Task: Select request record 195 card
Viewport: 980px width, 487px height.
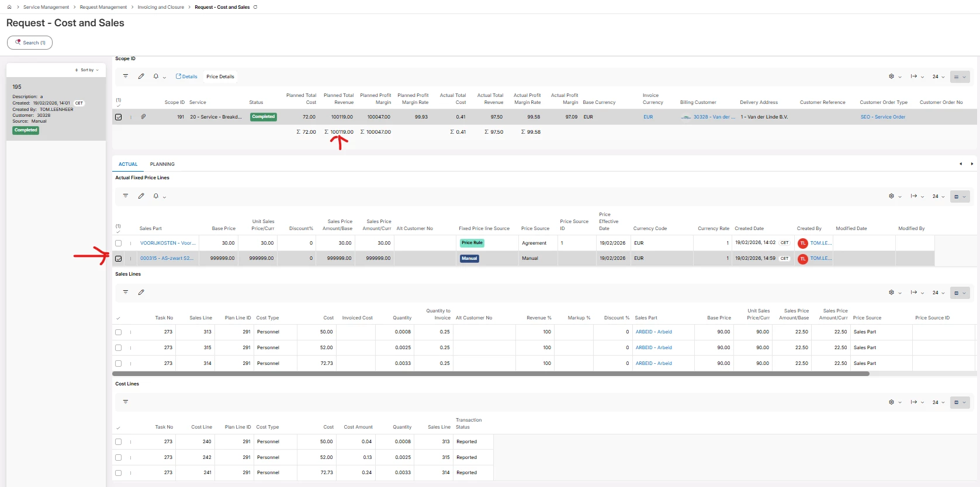Action: pyautogui.click(x=56, y=109)
